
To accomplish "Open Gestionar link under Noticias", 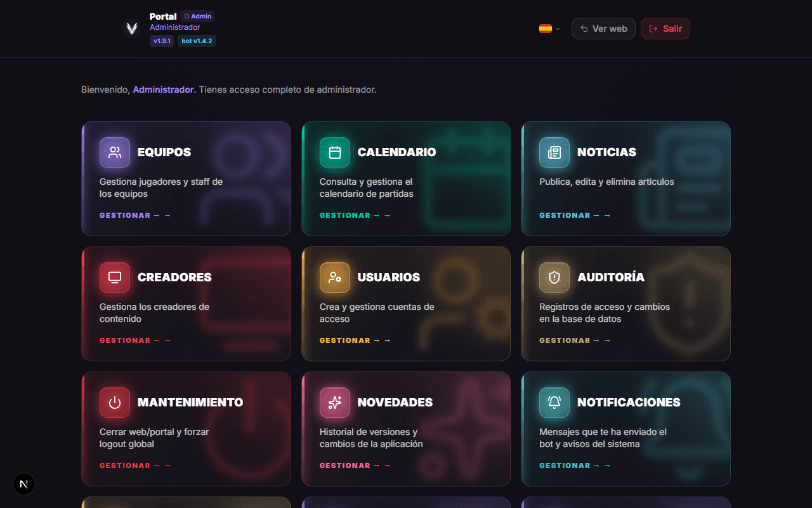I will click(575, 215).
